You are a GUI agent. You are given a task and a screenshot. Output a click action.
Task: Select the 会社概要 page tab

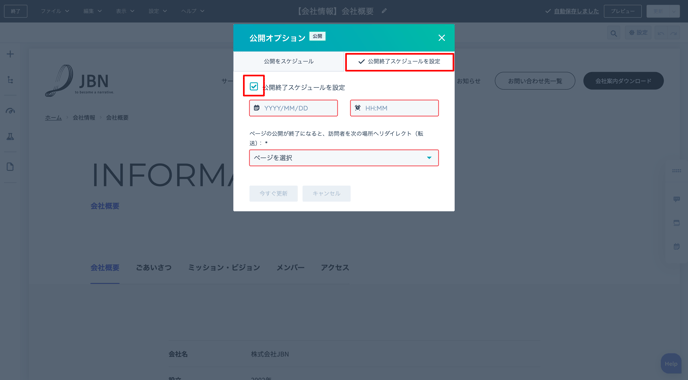point(105,268)
